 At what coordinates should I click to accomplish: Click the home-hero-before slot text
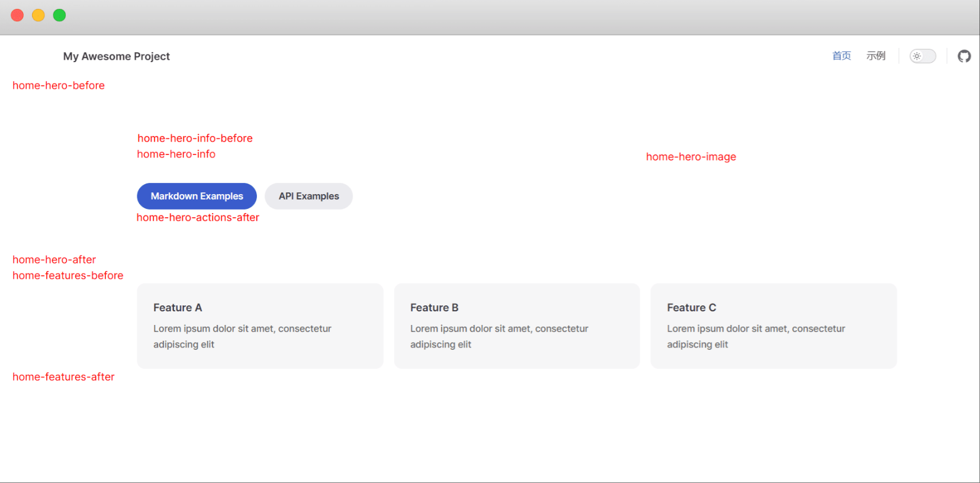click(59, 85)
